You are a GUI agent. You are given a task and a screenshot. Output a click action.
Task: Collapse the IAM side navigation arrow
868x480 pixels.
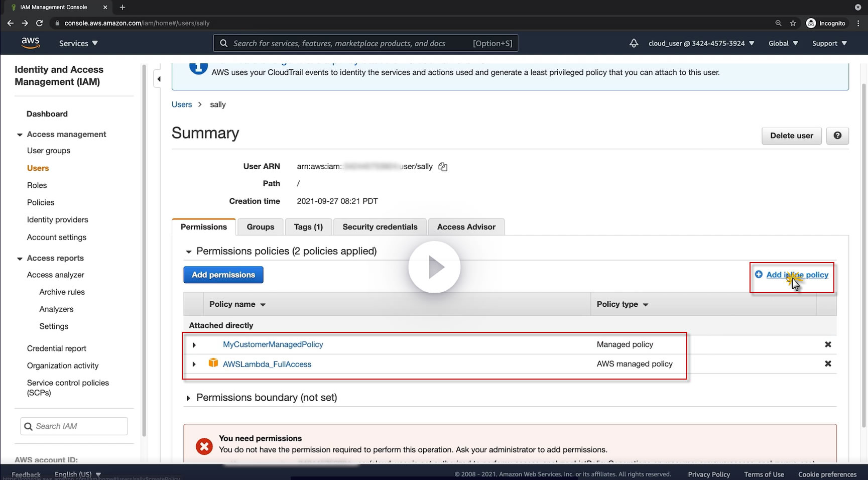[x=159, y=79]
